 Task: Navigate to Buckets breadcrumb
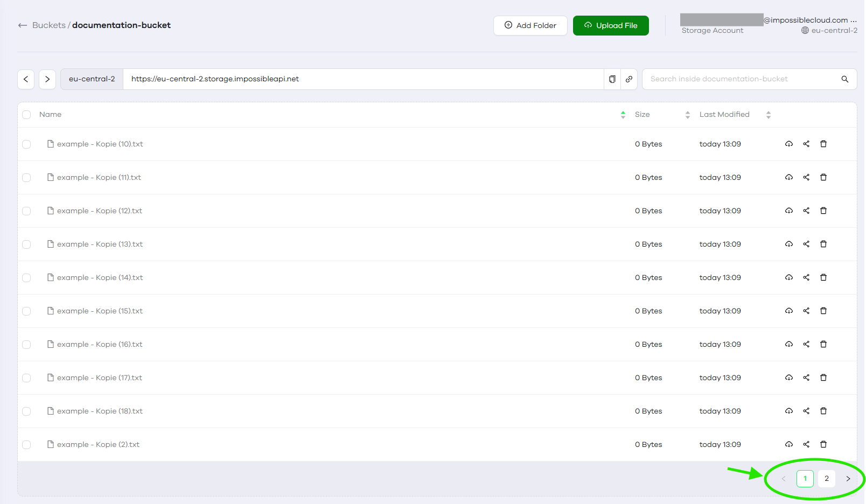[x=49, y=25]
